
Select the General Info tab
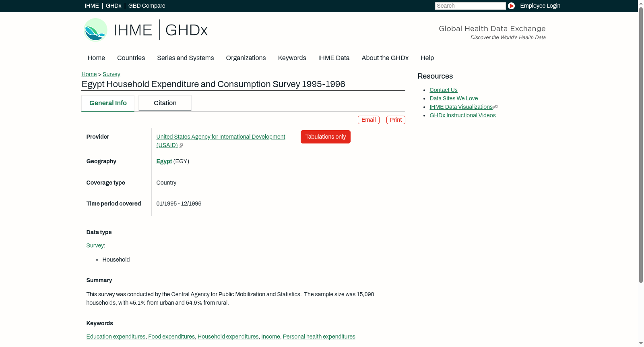108,103
